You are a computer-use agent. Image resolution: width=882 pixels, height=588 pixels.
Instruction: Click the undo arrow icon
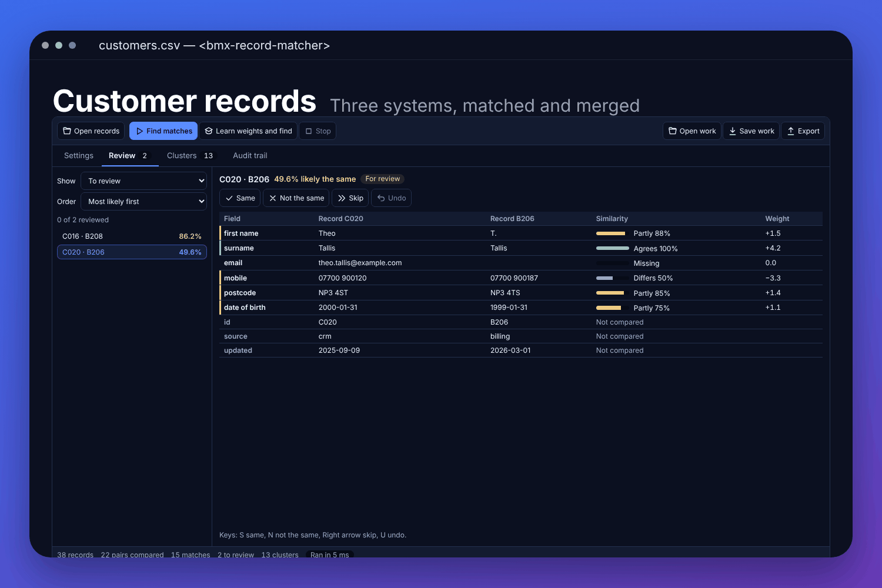(x=381, y=198)
